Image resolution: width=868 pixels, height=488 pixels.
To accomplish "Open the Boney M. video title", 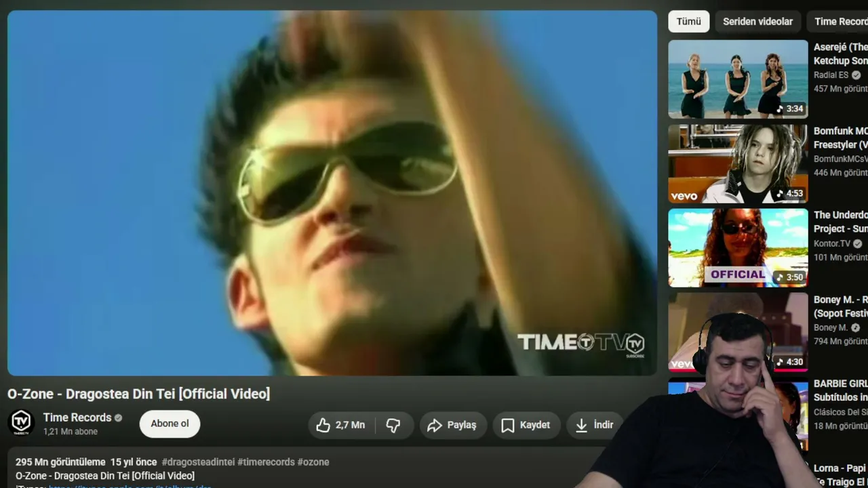I will pyautogui.click(x=841, y=306).
